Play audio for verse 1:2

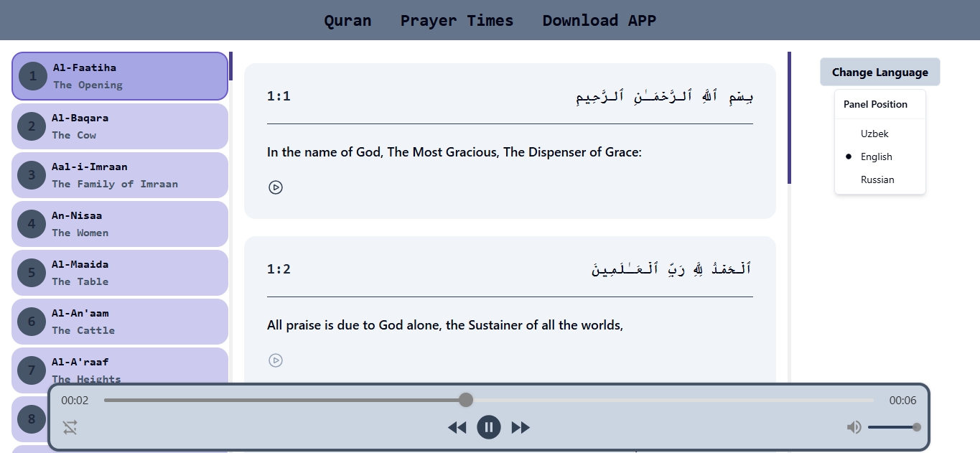click(276, 360)
